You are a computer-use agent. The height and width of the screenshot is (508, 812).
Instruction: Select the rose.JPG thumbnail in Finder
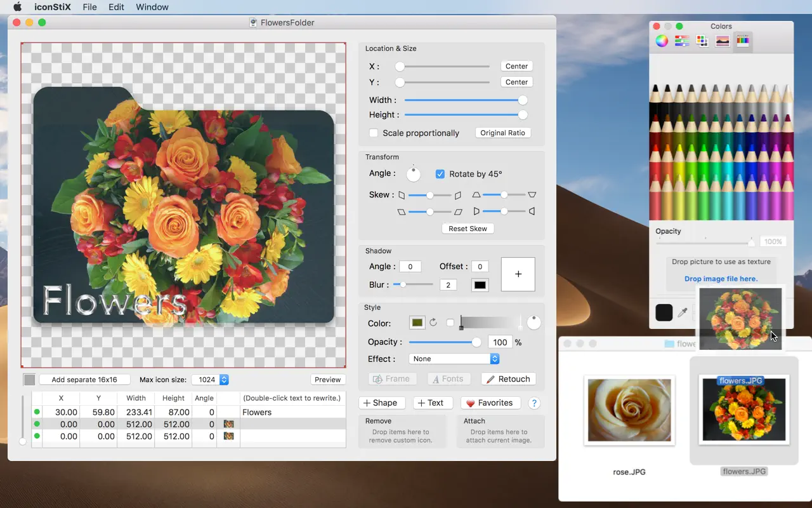pos(629,410)
